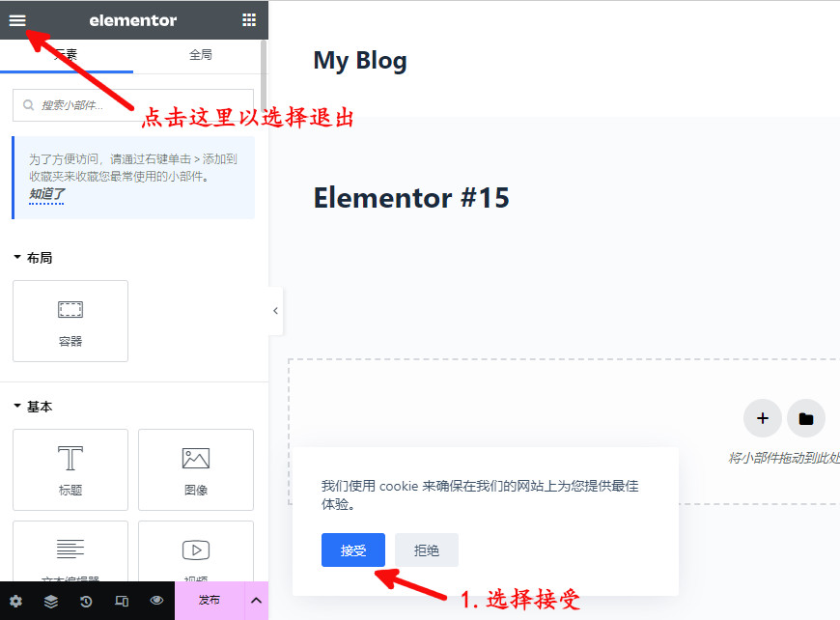Dismiss the tip via 知道了 link
The width and height of the screenshot is (840, 620).
(x=46, y=194)
